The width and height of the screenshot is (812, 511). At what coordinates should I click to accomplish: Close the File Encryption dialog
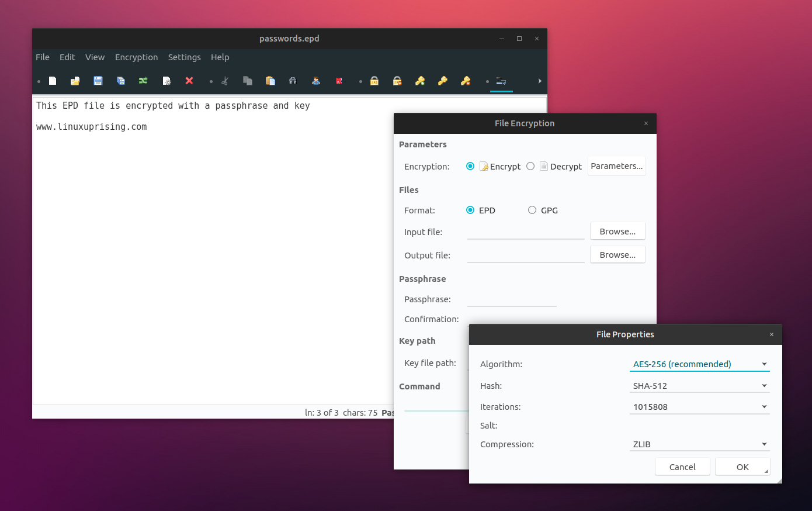(x=646, y=123)
